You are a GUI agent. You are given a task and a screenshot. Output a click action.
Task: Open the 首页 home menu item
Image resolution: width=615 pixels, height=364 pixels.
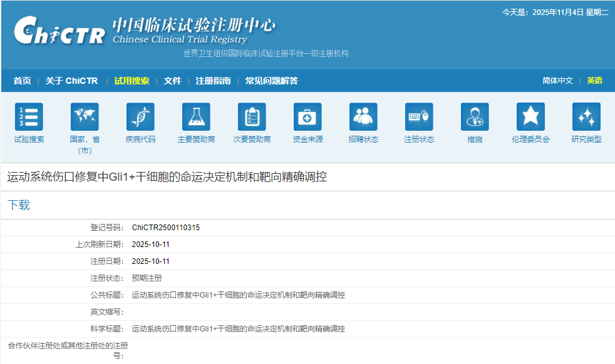point(21,80)
